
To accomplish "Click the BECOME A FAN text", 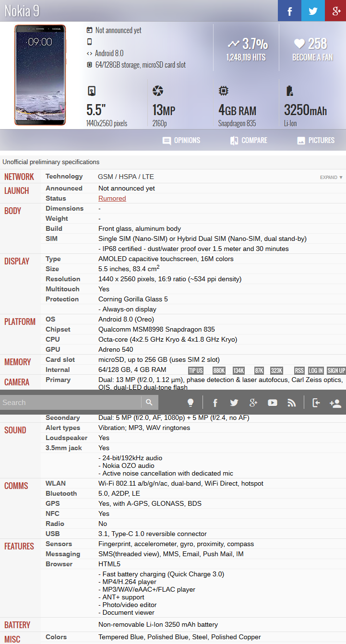I will click(312, 57).
